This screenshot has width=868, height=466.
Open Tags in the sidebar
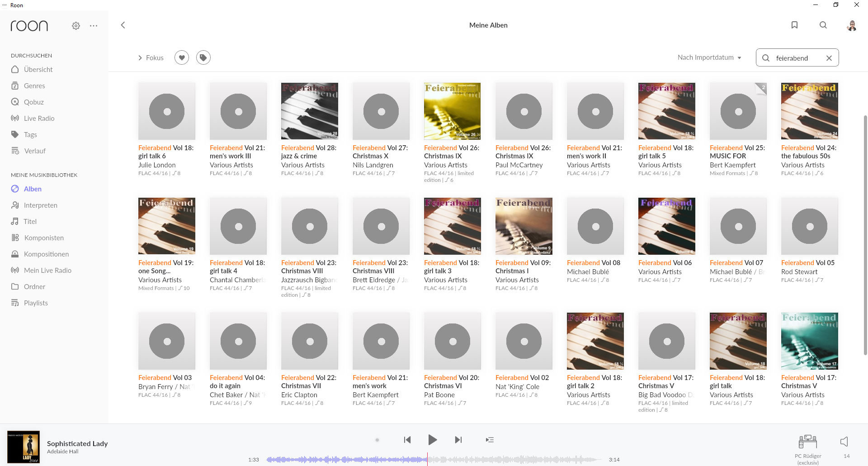(30, 134)
